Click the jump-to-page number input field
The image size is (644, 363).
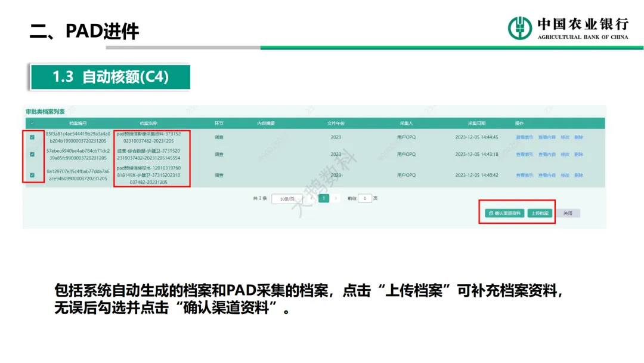[364, 198]
